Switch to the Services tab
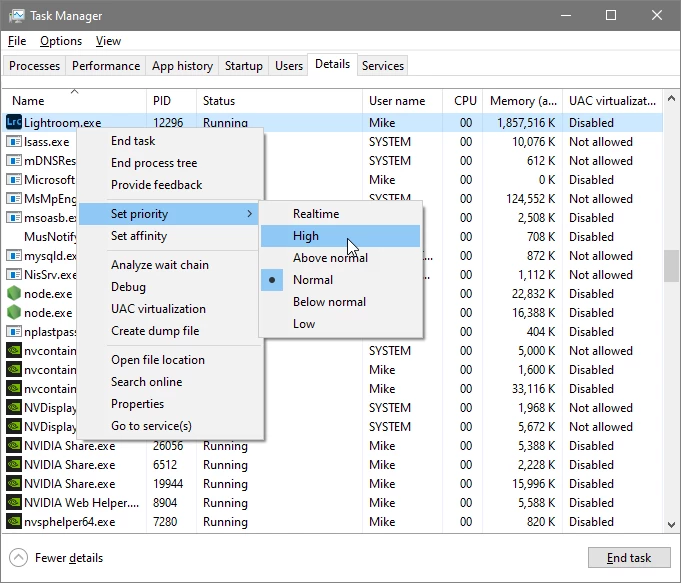The height and width of the screenshot is (583, 681). [383, 66]
